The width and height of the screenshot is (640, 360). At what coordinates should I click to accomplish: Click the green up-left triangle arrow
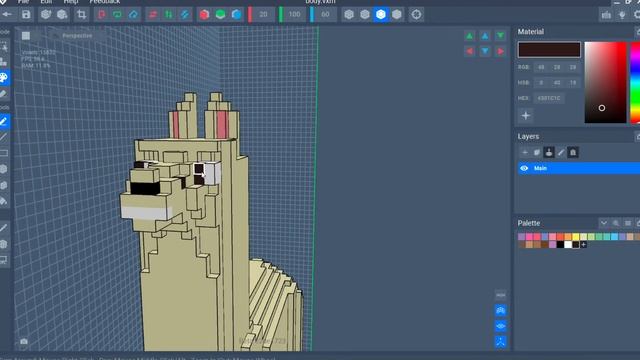(x=470, y=36)
